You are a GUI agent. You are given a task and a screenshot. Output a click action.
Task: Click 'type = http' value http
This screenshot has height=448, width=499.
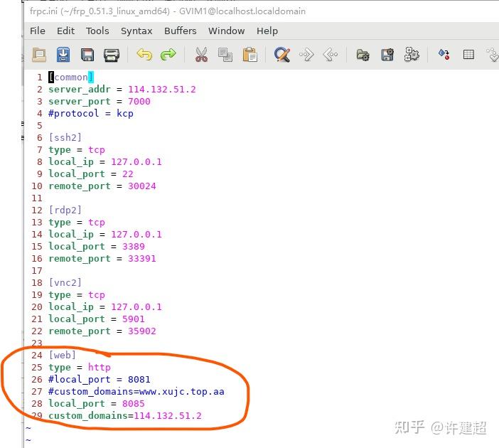click(100, 367)
